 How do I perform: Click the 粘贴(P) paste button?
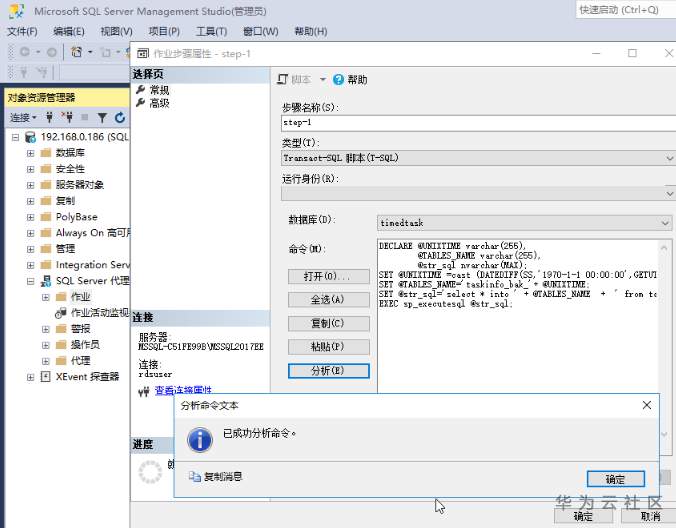click(329, 347)
